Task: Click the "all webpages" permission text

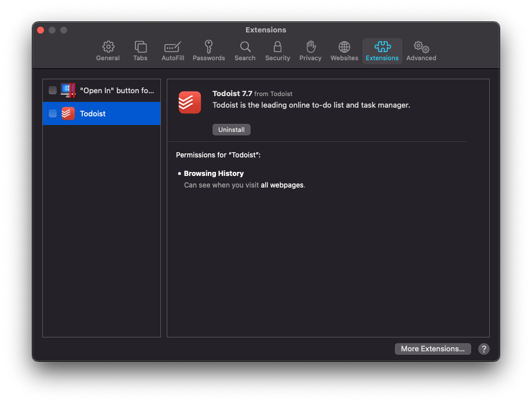Action: point(282,185)
